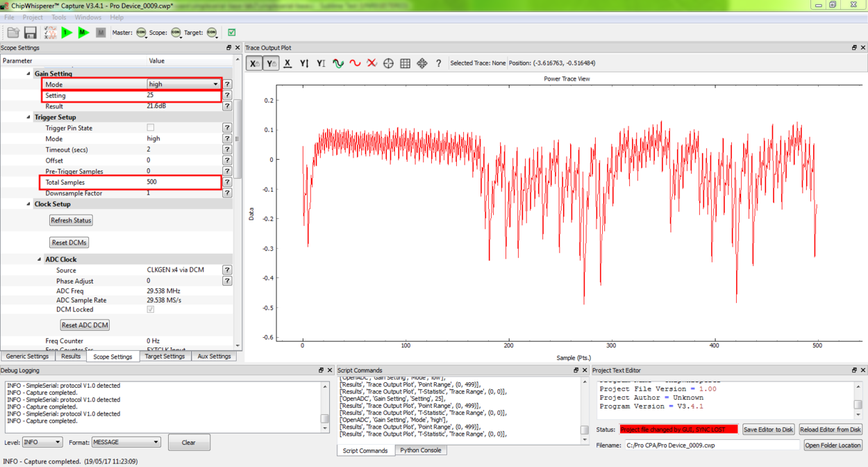Open the debug Level INFO dropdown
868x467 pixels.
pos(42,442)
